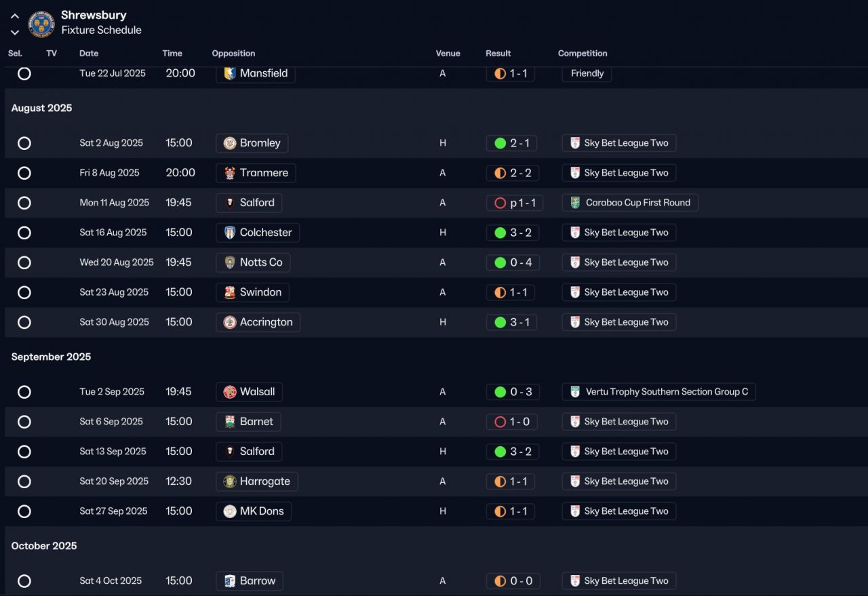Click the Colchester club badge icon
The image size is (868, 596).
tap(230, 233)
